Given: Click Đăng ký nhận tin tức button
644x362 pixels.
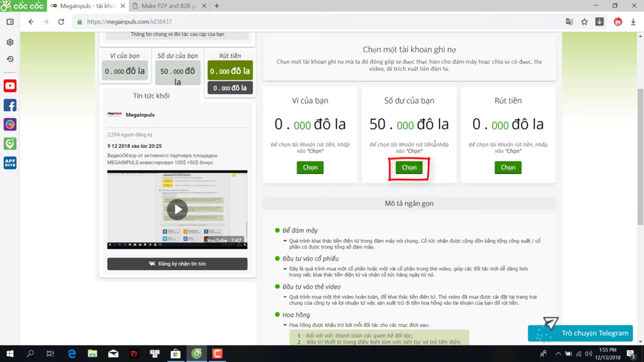Looking at the screenshot, I should (x=177, y=264).
